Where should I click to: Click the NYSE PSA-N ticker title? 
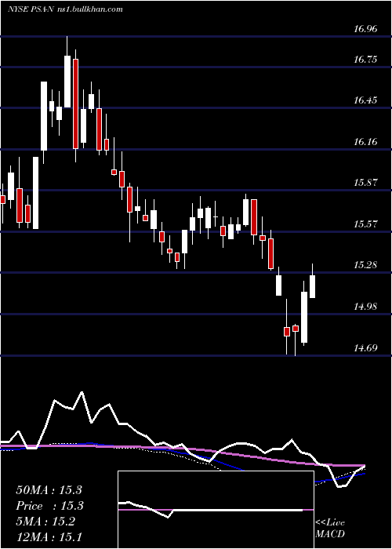tap(31, 9)
